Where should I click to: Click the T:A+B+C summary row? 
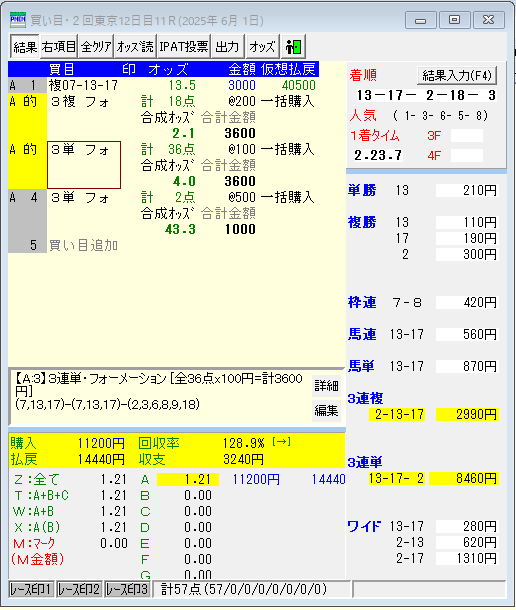pyautogui.click(x=70, y=495)
